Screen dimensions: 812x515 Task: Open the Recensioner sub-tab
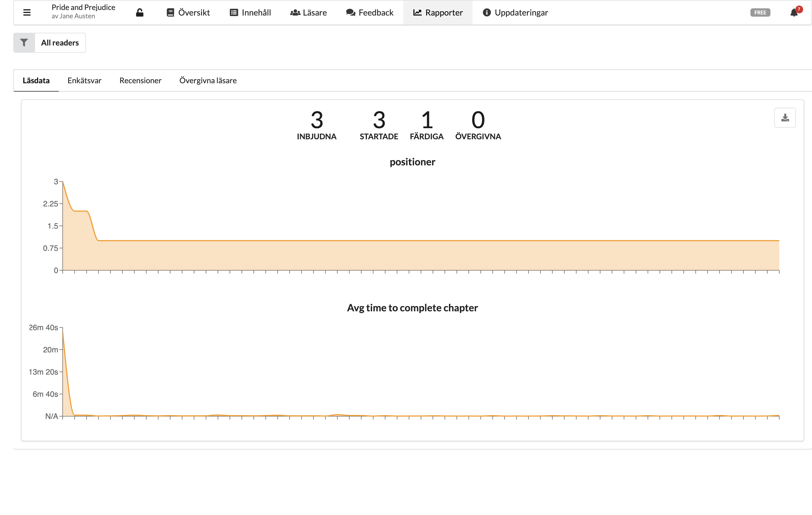tap(140, 80)
